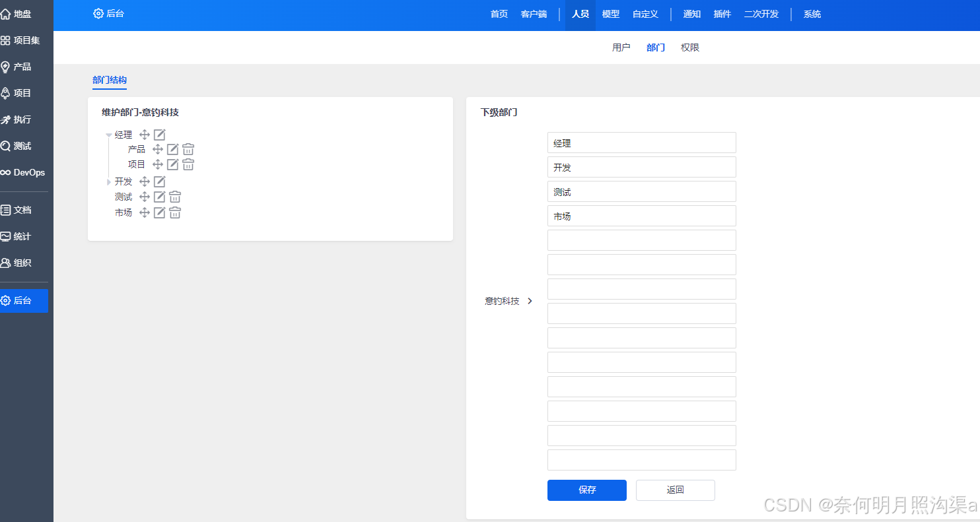
Task: Click the move icon for 经理
Action: pyautogui.click(x=145, y=135)
